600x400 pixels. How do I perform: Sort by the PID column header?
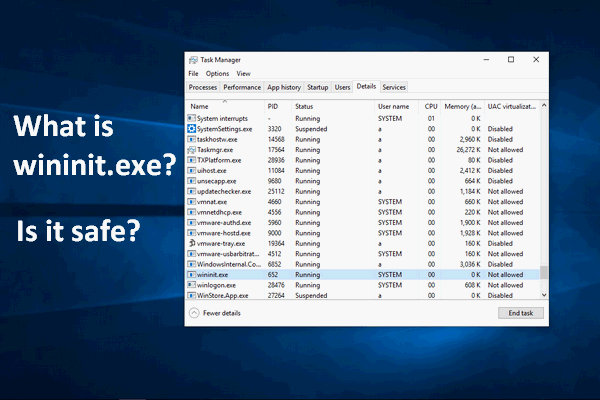(x=278, y=106)
